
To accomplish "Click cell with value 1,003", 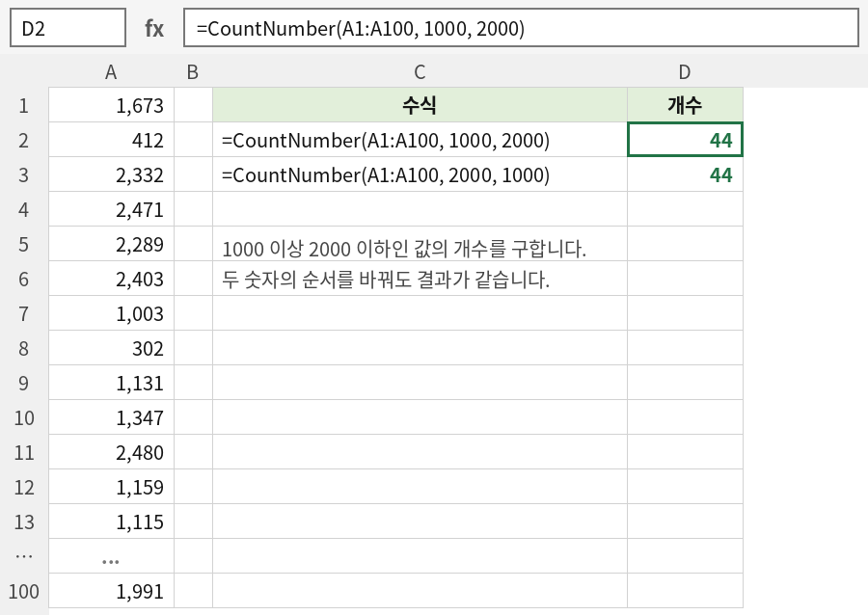I will tap(111, 313).
